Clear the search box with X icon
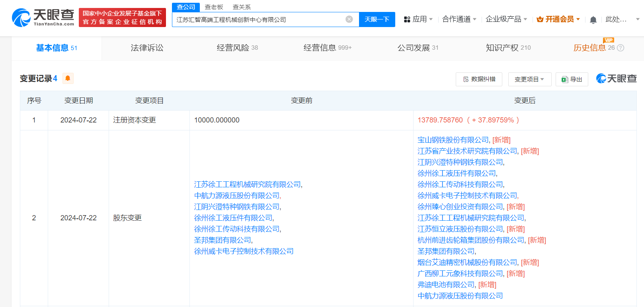 click(349, 19)
